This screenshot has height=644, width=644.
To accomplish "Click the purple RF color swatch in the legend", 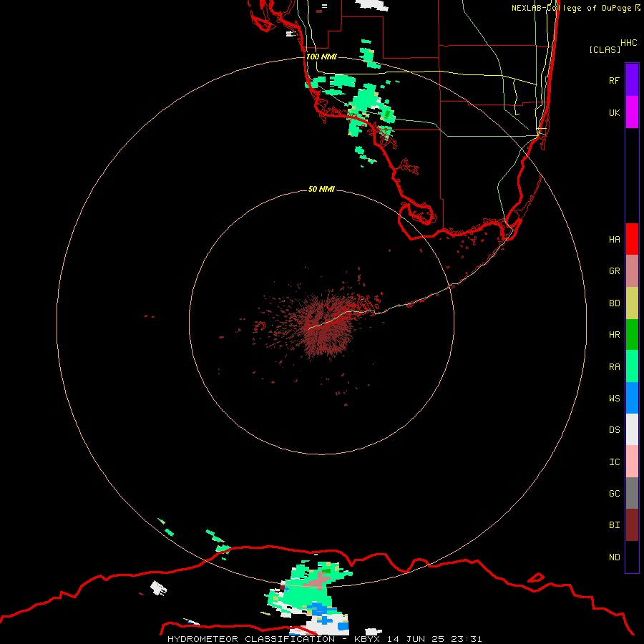I will tap(632, 80).
